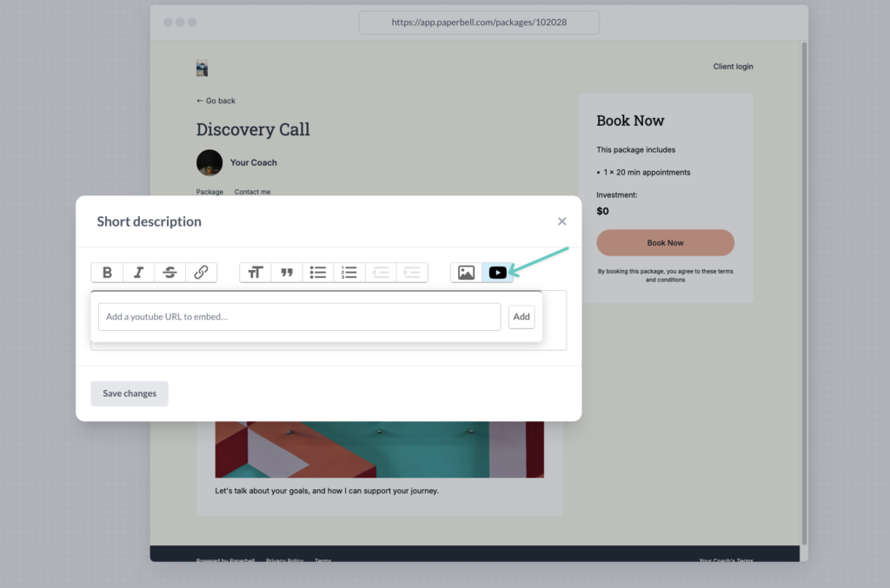
Task: Click the YouTube video embed icon
Action: (497, 273)
